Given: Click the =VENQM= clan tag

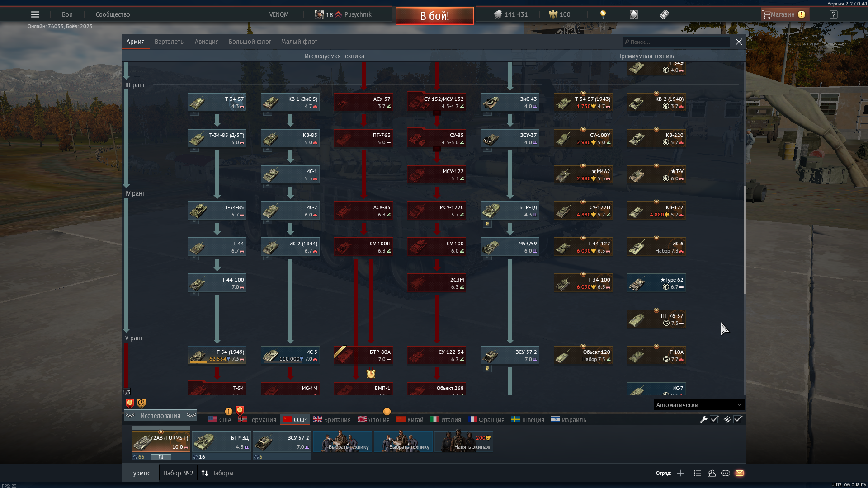Looking at the screenshot, I should 279,14.
